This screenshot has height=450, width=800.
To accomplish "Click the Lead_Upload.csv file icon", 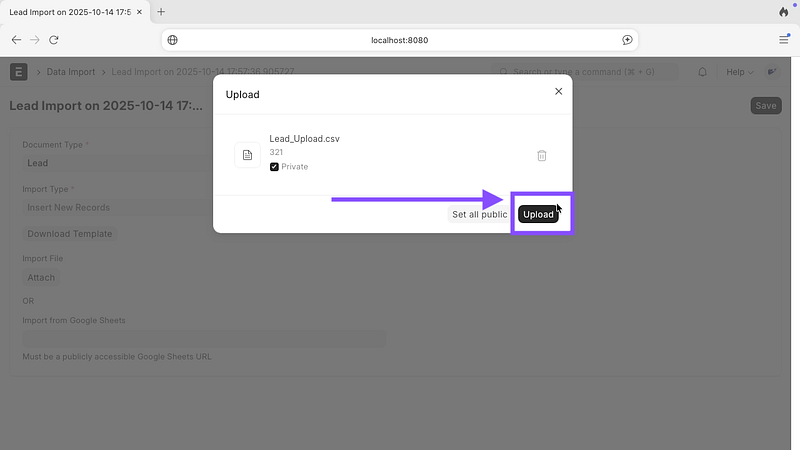I will (x=247, y=155).
